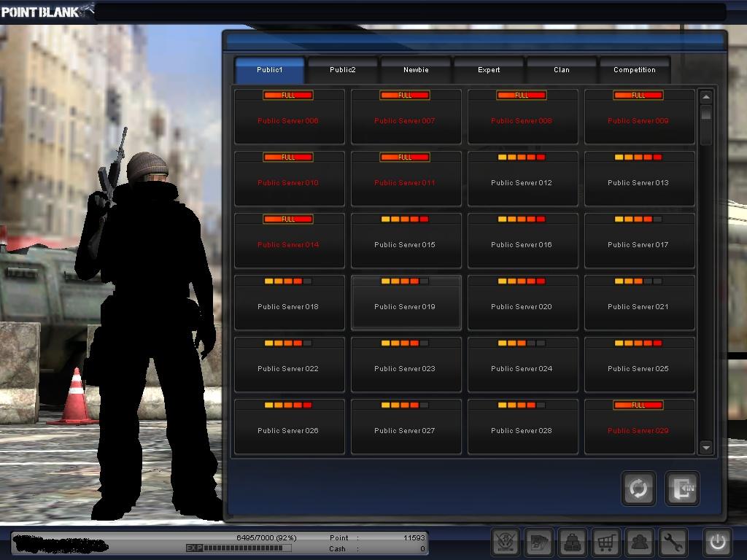Switch to the Public1 tab
747x560 pixels.
pos(270,70)
